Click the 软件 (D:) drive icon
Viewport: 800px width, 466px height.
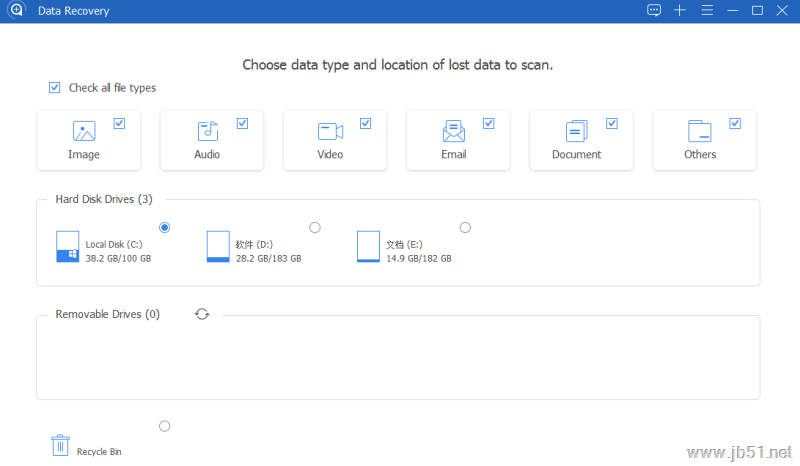[218, 247]
